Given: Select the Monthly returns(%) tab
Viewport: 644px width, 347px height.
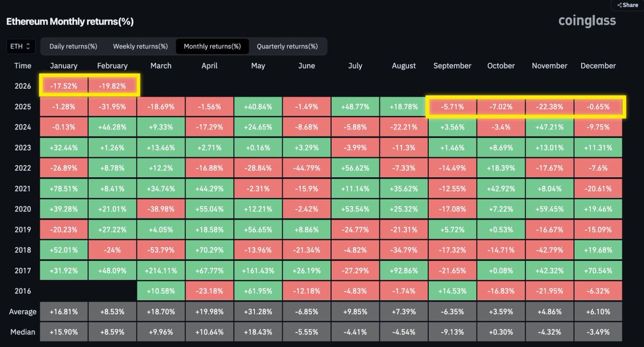Looking at the screenshot, I should [212, 46].
